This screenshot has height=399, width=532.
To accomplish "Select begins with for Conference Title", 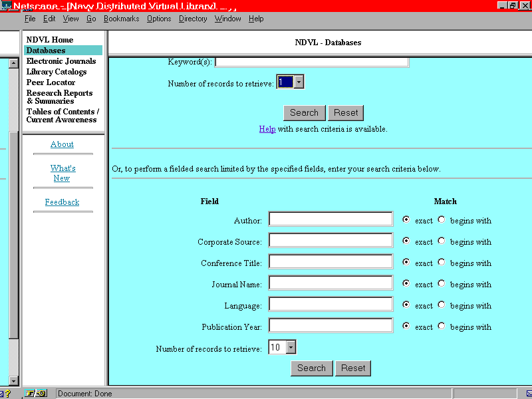I will coord(442,262).
